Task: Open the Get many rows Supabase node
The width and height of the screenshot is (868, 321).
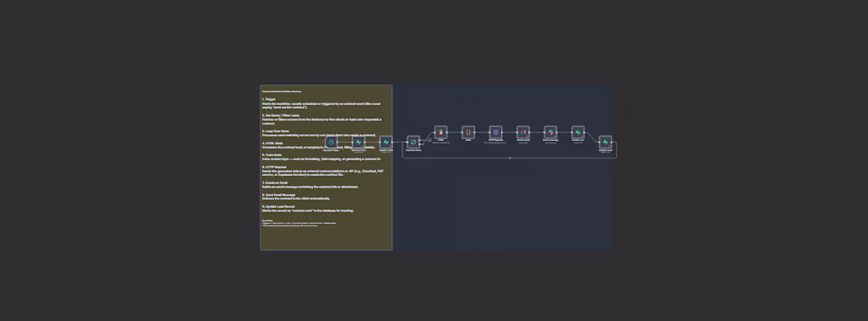Action: click(359, 142)
